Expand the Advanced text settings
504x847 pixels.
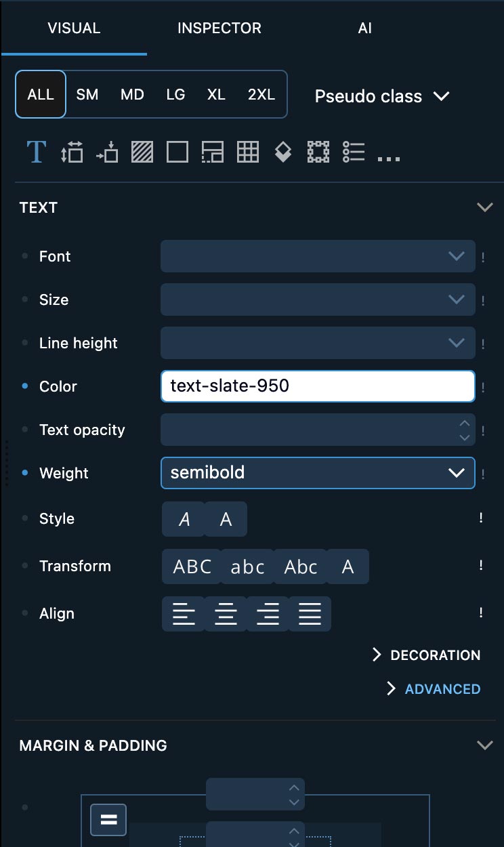pos(433,689)
